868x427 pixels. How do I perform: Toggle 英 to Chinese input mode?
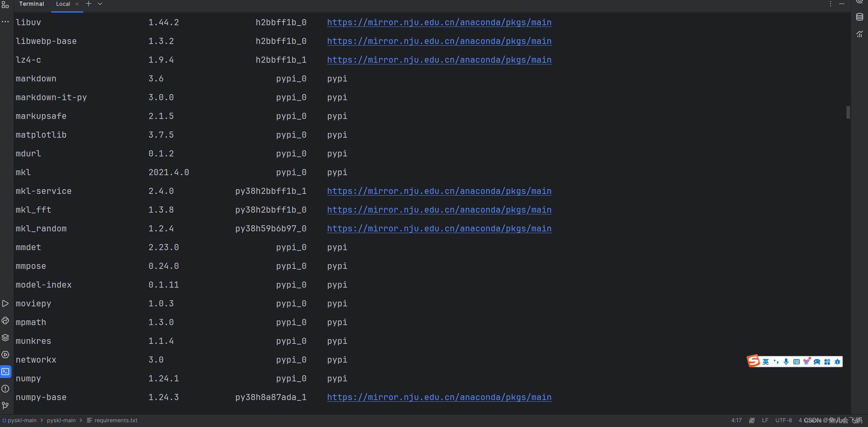[x=765, y=362]
